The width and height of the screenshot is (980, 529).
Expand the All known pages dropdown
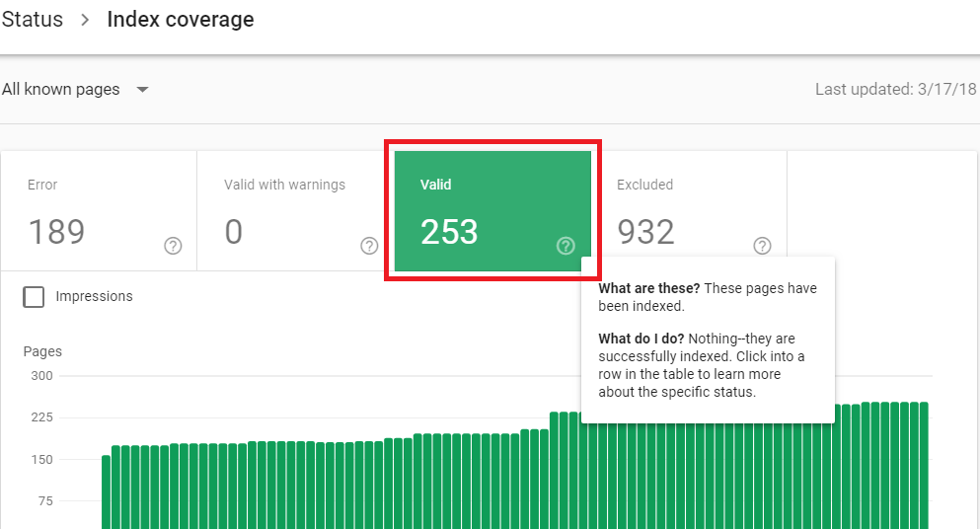click(x=76, y=90)
